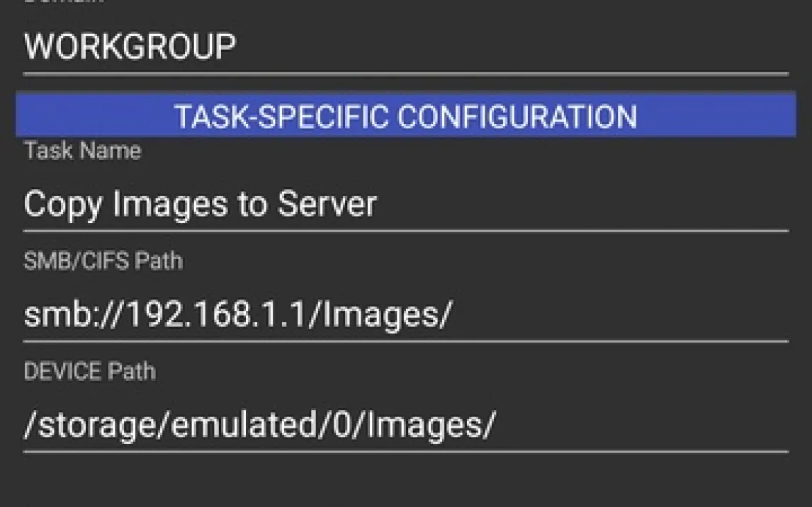Image resolution: width=812 pixels, height=507 pixels.
Task: Click the word CONFIGURATION in the blue header
Action: [x=517, y=116]
